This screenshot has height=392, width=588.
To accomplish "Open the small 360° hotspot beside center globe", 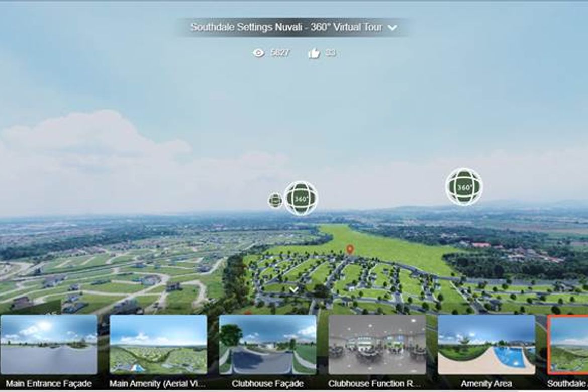I will [275, 201].
